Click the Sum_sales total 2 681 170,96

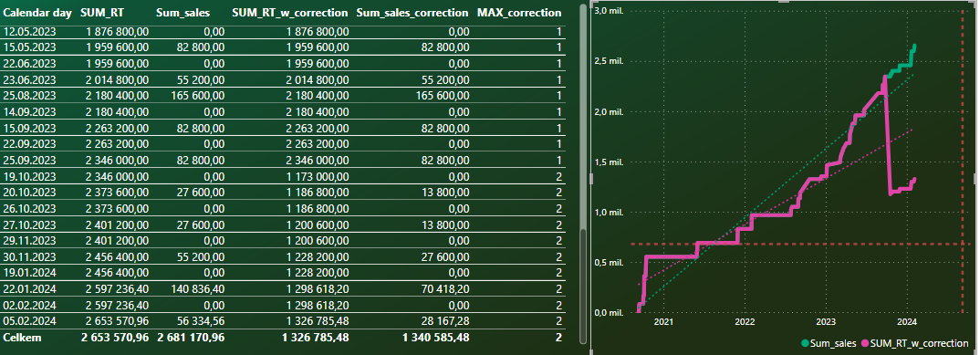[x=191, y=338]
